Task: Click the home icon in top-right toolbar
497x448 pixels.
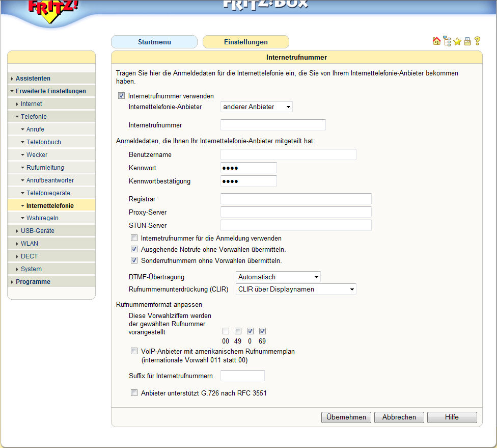Action: tap(436, 41)
